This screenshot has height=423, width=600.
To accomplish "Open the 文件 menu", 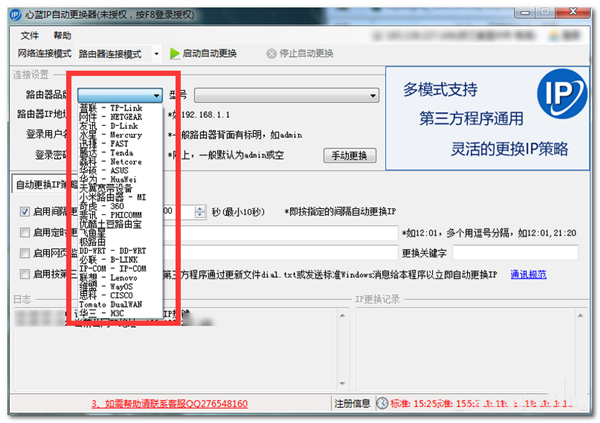I will coord(29,36).
